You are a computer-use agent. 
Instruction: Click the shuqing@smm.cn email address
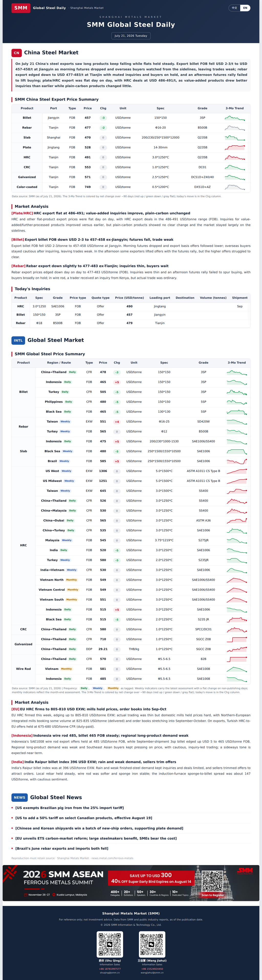110,973
